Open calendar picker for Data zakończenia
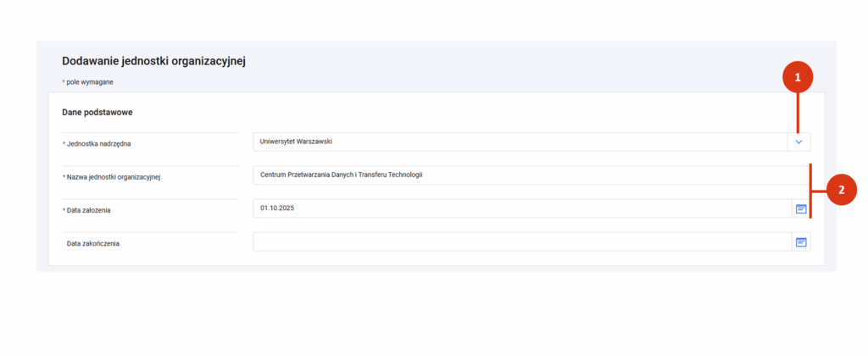 click(800, 242)
